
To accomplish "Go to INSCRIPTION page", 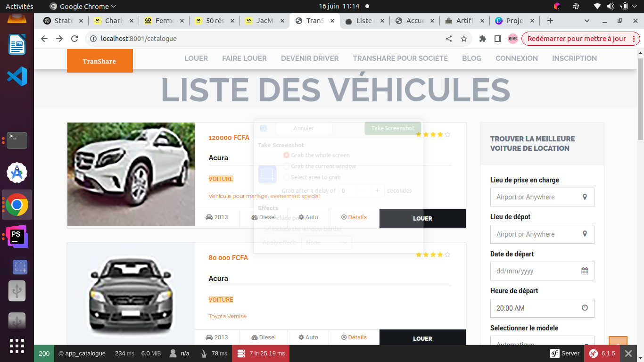I will pos(574,58).
